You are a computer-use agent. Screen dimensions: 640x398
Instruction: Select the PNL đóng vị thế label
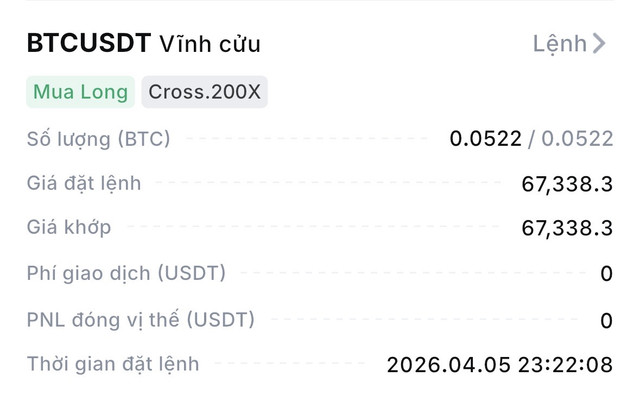(x=141, y=319)
